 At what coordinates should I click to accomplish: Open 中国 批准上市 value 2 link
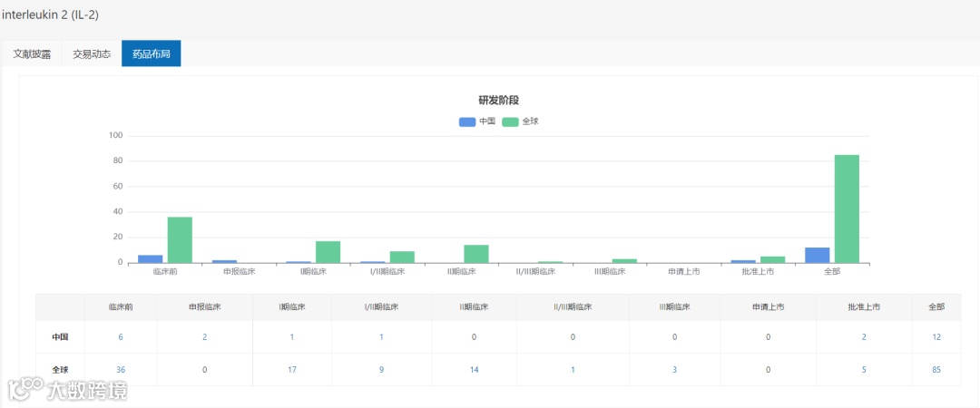tap(864, 336)
